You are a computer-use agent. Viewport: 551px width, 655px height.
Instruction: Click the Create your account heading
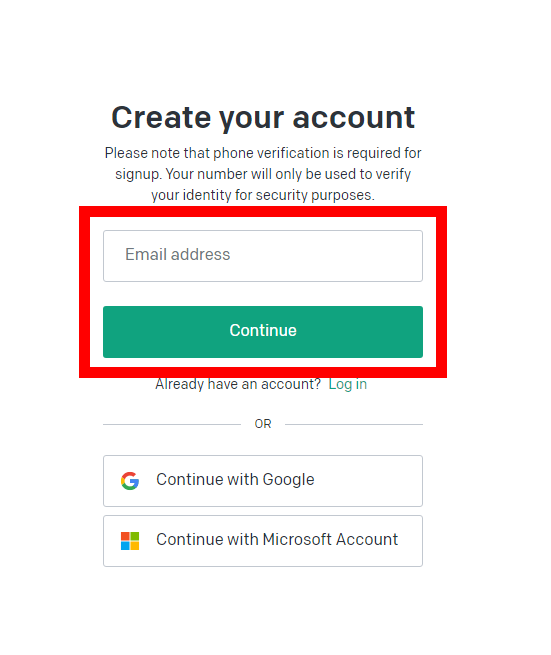pos(263,117)
